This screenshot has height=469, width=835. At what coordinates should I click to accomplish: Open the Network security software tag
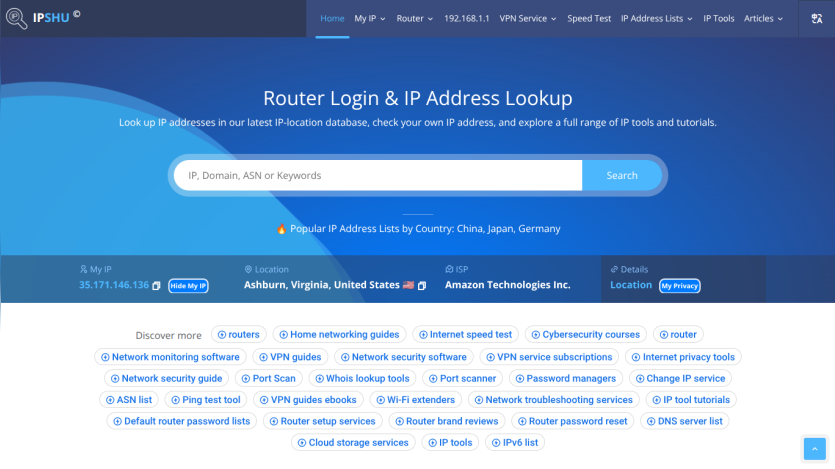click(x=404, y=357)
